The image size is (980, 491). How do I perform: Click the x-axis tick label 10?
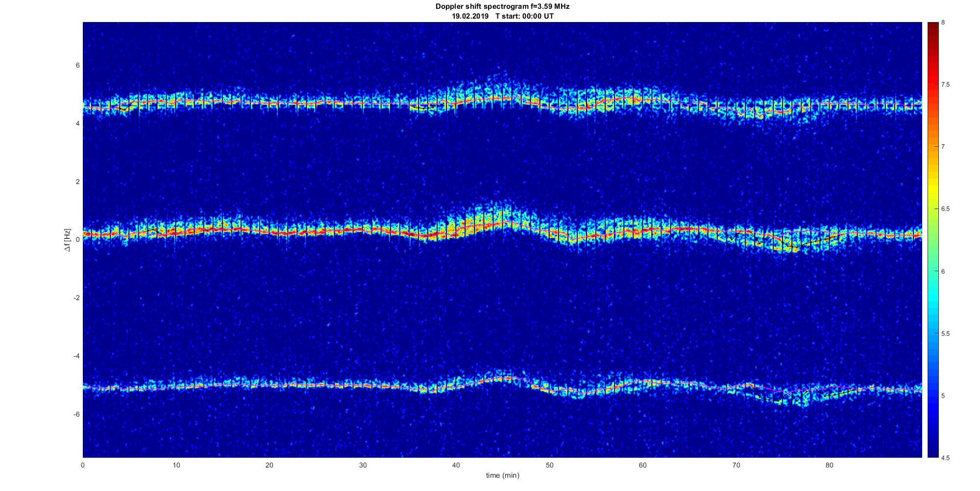point(176,466)
